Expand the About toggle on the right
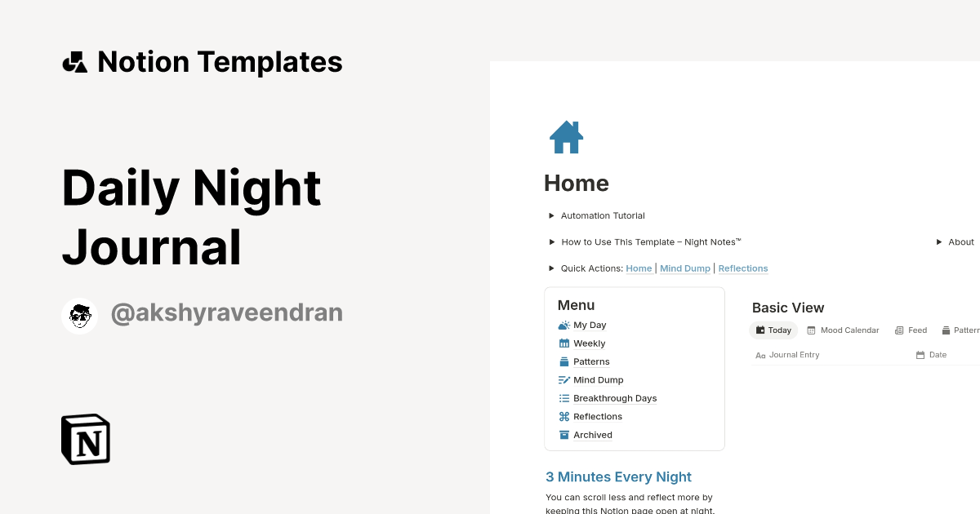980x514 pixels. click(939, 241)
